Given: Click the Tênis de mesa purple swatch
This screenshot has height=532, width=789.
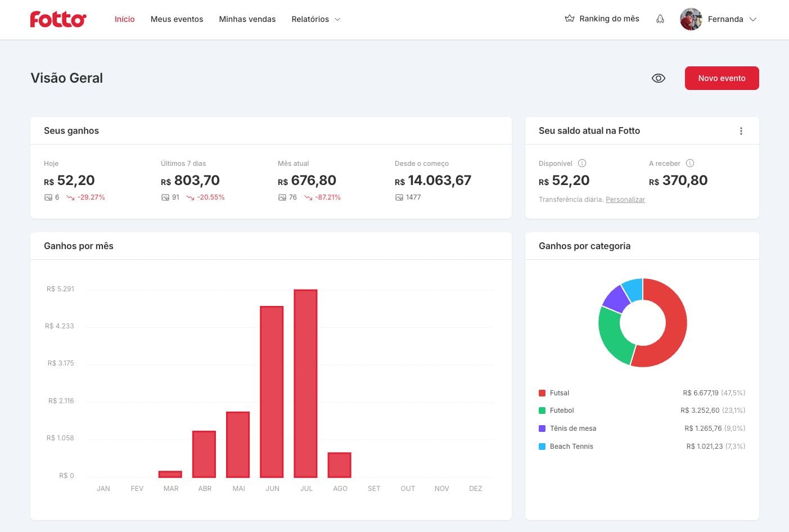Looking at the screenshot, I should point(542,429).
